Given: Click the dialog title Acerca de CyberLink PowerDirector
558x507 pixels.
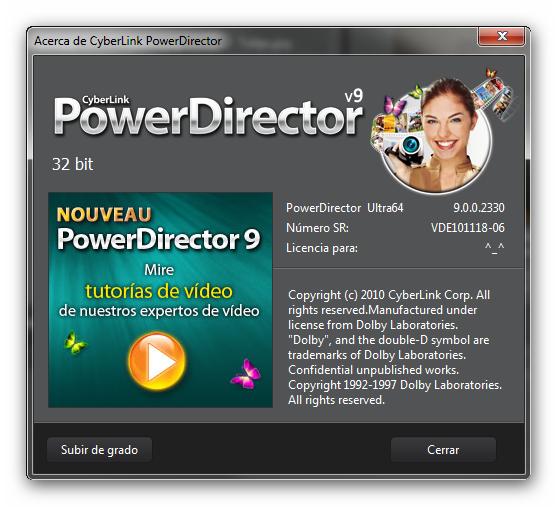Looking at the screenshot, I should coord(128,41).
